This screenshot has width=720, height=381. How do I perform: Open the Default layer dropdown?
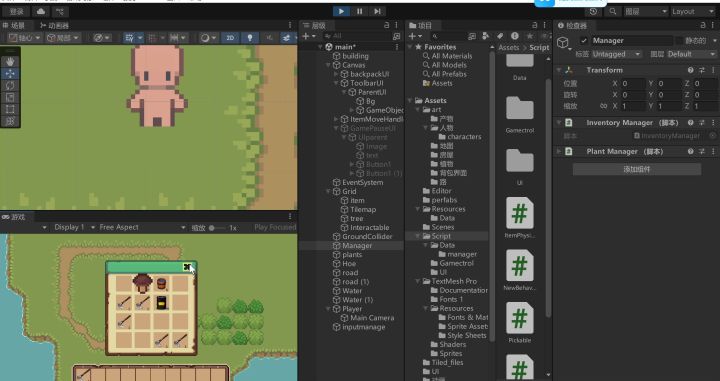pyautogui.click(x=691, y=54)
